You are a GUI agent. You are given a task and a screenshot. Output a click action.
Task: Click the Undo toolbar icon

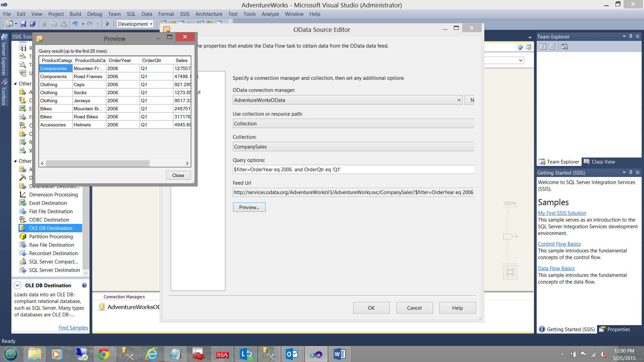pos(75,24)
